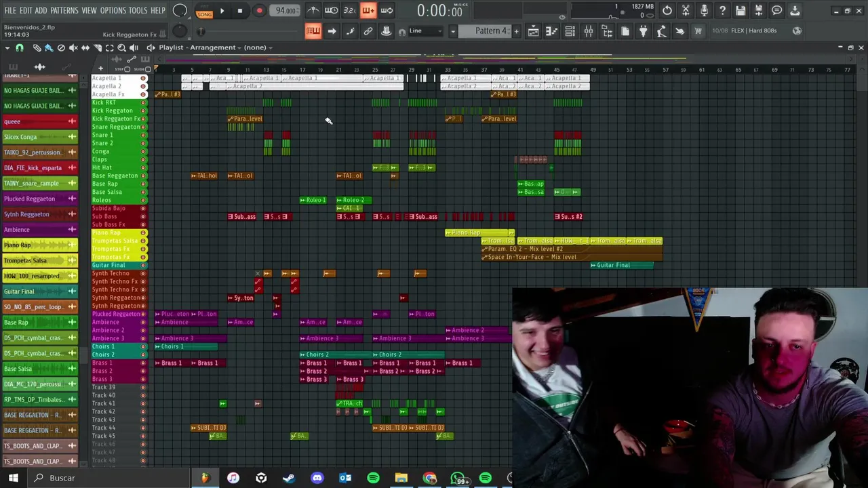Open the Playlist window icon
Viewport: 868px width, 488px height.
click(x=534, y=30)
